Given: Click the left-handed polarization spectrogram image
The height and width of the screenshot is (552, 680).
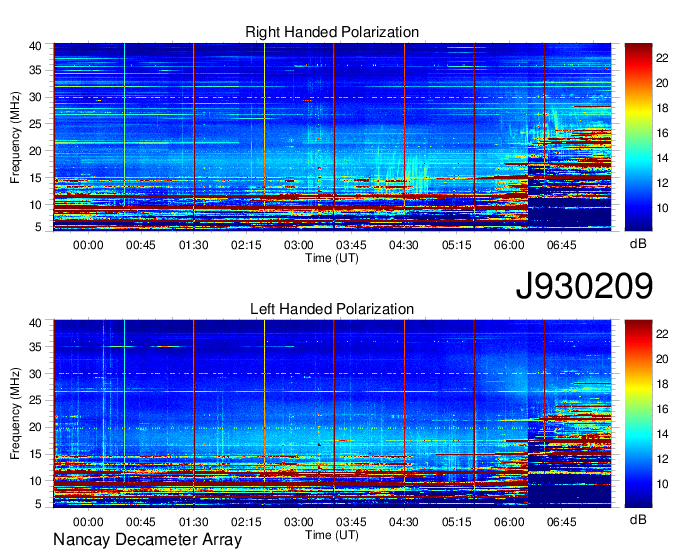Looking at the screenshot, I should pos(332,414).
